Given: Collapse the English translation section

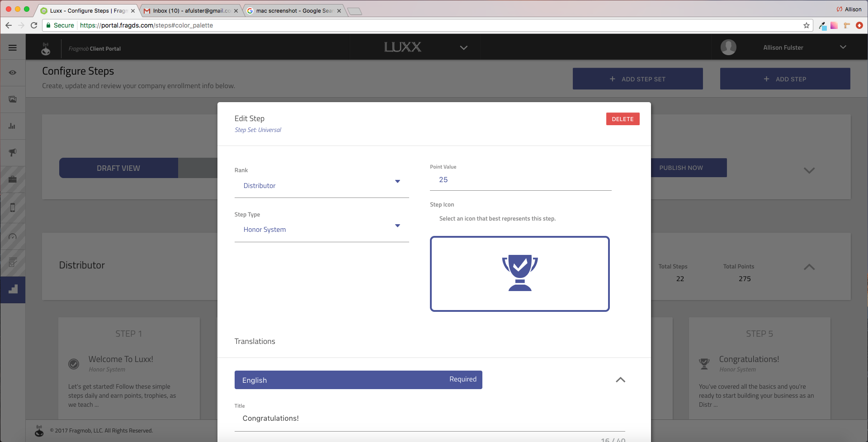Looking at the screenshot, I should click(620, 380).
